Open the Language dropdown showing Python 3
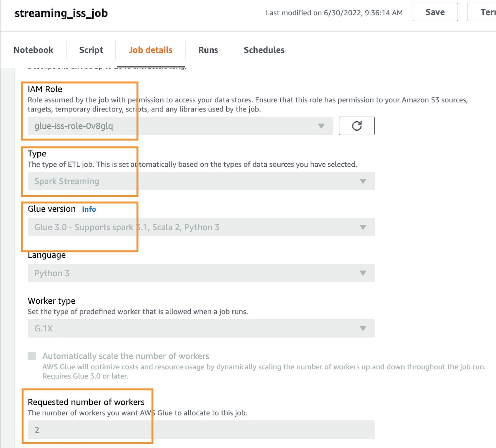 [201, 273]
